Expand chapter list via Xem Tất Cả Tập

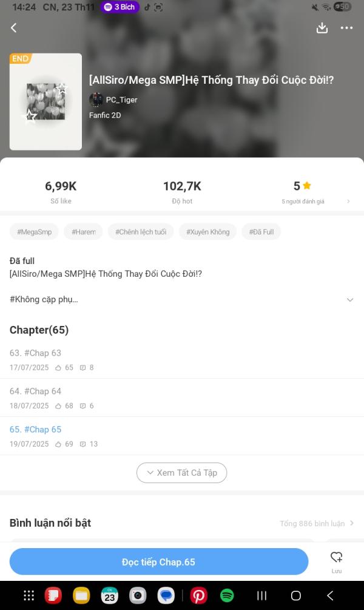(181, 473)
